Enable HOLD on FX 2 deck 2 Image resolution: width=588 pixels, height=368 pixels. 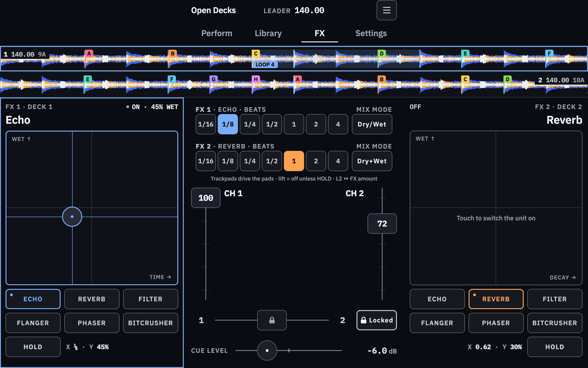[x=555, y=347]
